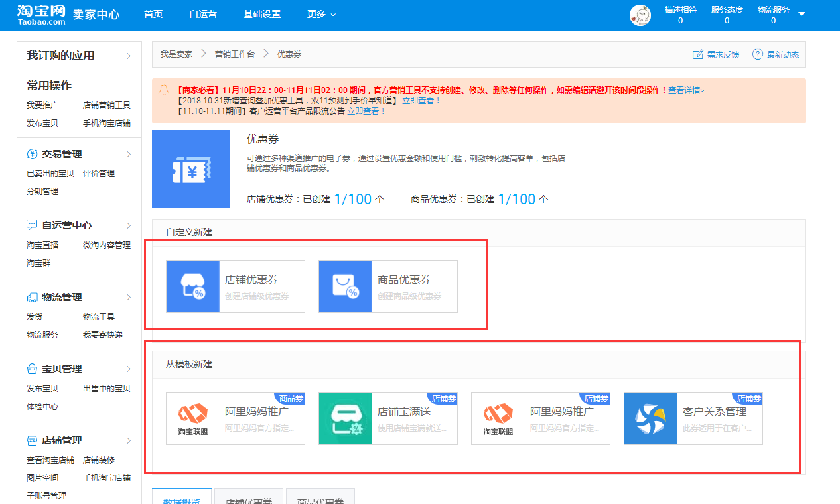840x504 pixels.
Task: Click the 最新动态 link
Action: coord(783,54)
